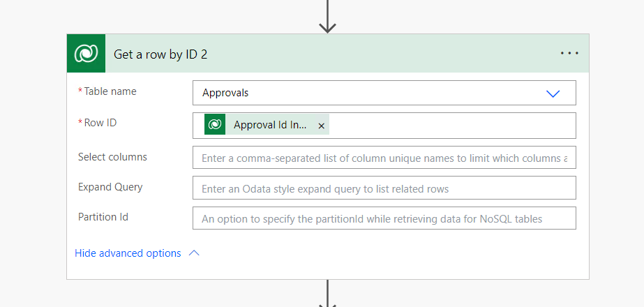This screenshot has width=644, height=307.
Task: Focus the Expand Query input field
Action: tap(384, 188)
